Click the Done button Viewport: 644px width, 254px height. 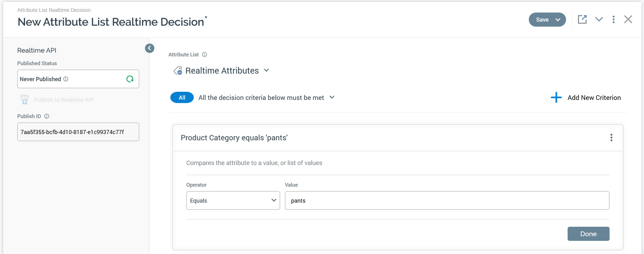(588, 234)
